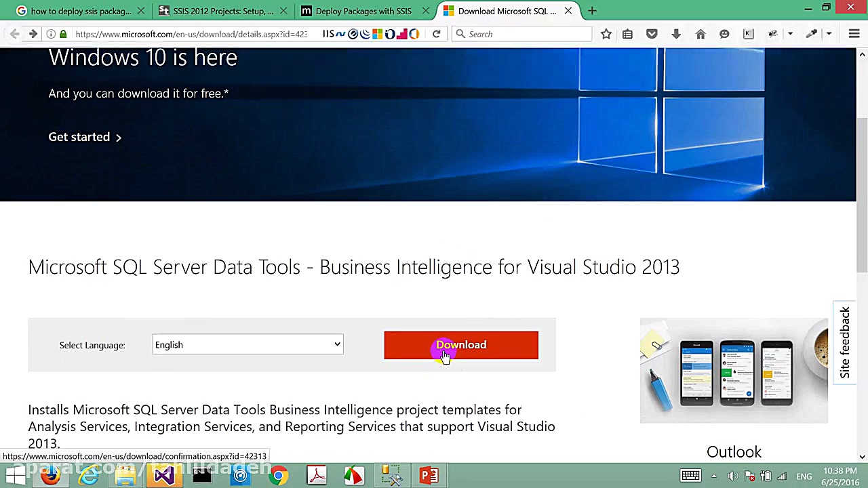
Task: Show hidden system tray icons
Action: 714,476
